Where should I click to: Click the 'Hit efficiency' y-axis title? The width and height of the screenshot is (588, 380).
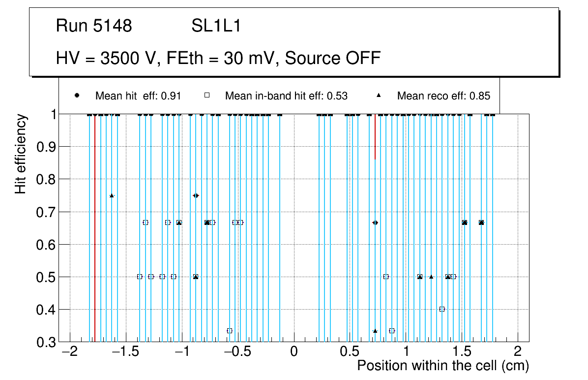[x=21, y=154]
